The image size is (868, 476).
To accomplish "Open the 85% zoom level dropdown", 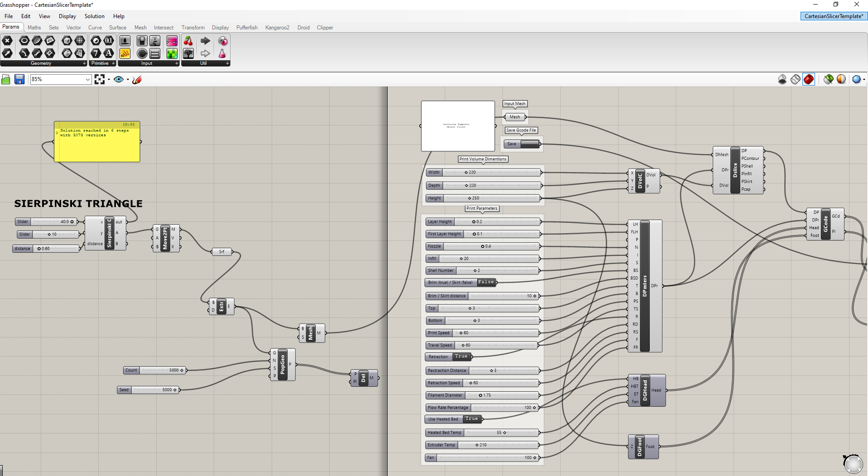I will click(x=88, y=79).
